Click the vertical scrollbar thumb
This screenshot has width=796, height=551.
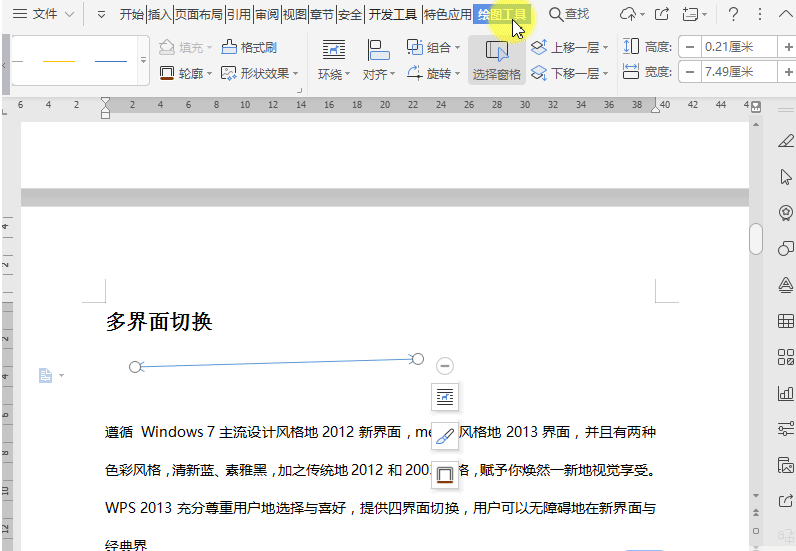(x=756, y=239)
